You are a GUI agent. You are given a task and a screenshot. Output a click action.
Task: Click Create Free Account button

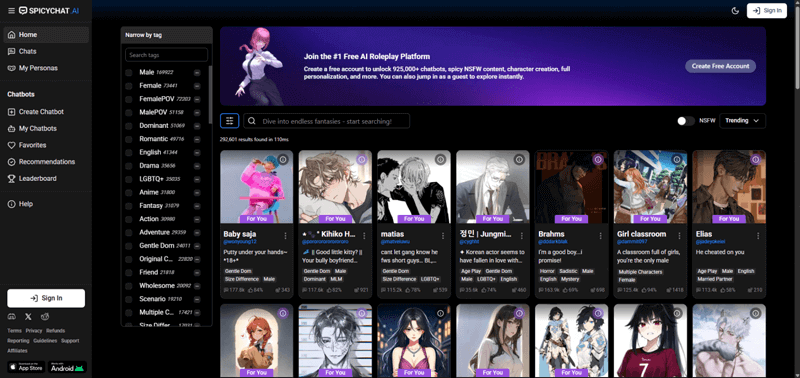click(720, 66)
